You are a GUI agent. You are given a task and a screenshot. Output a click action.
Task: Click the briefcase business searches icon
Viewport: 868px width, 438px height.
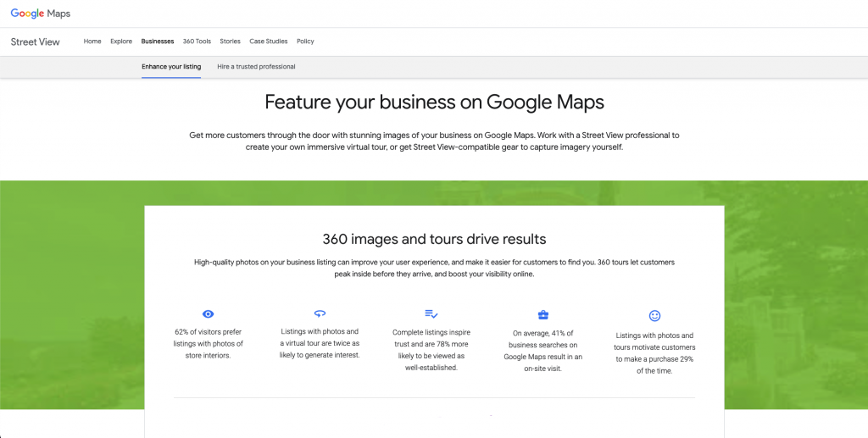543,314
